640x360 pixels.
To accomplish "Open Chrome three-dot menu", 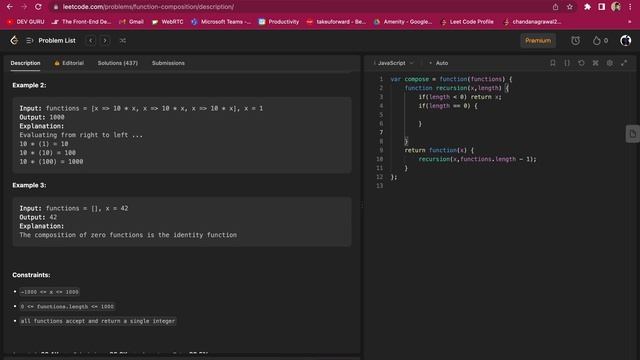I will coord(631,7).
